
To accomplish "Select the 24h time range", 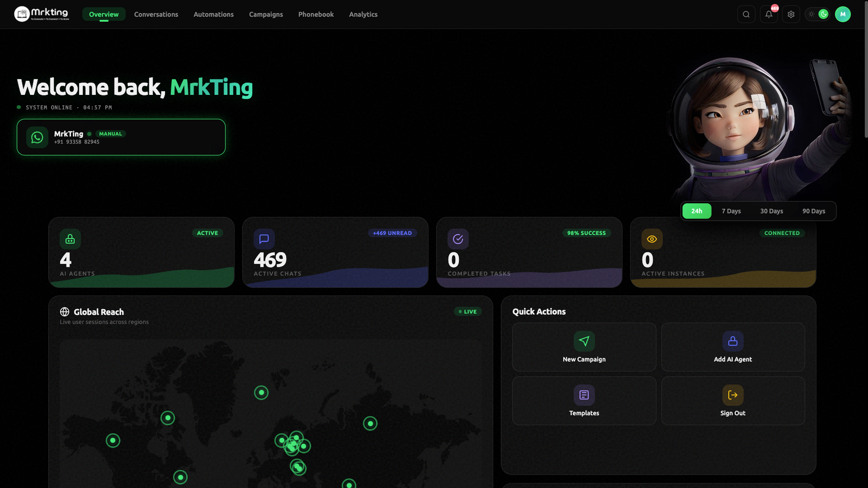I will [697, 211].
